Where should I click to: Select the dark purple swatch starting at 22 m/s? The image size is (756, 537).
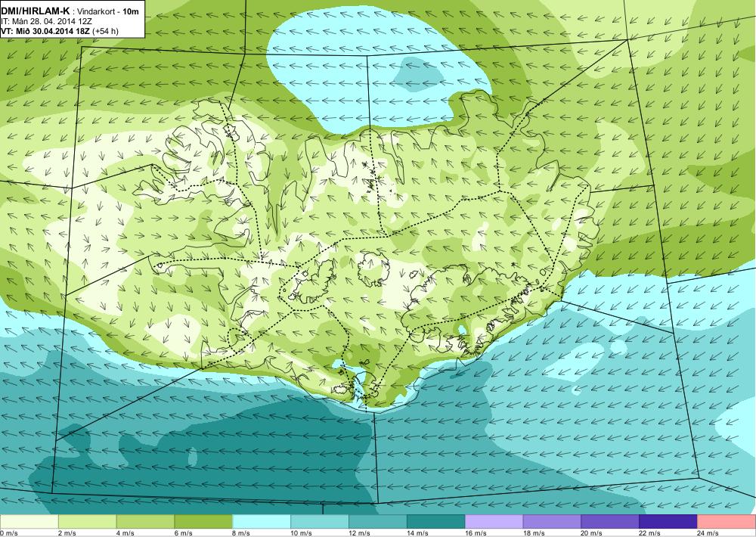668,522
